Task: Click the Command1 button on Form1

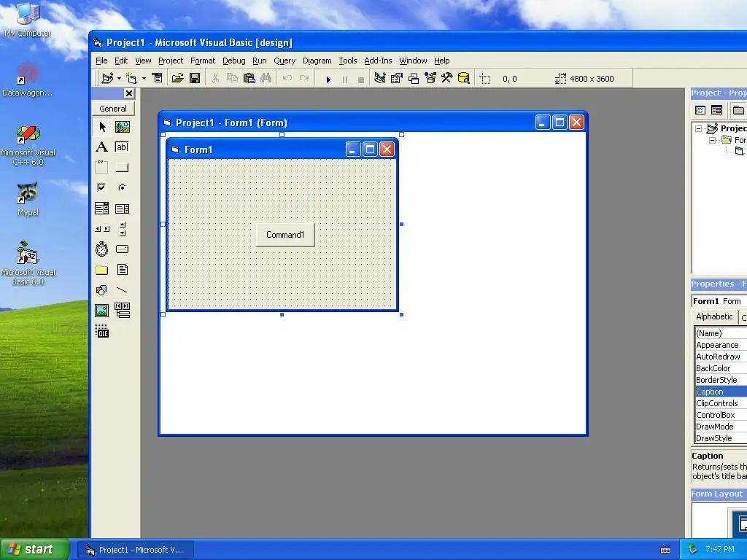Action: [285, 235]
